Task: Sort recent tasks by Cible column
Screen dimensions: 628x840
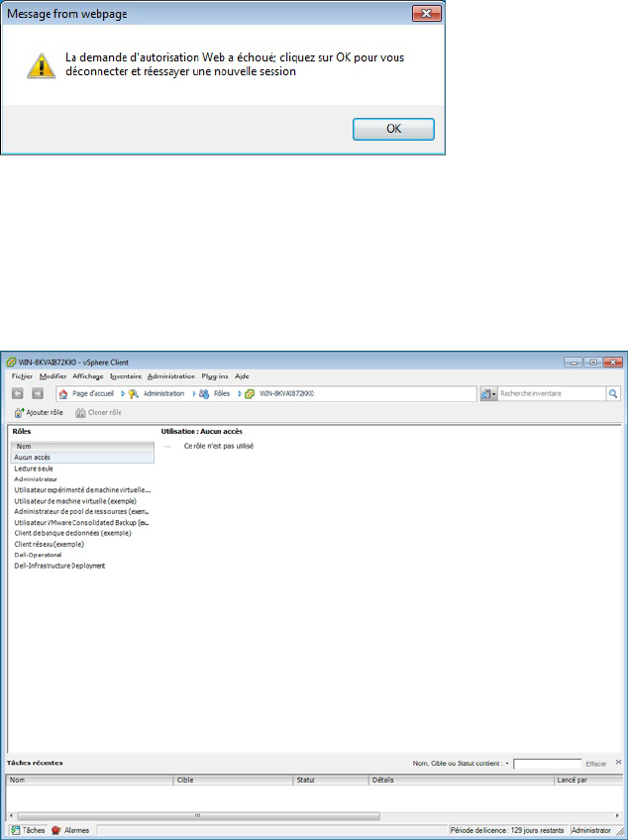Action: click(233, 780)
